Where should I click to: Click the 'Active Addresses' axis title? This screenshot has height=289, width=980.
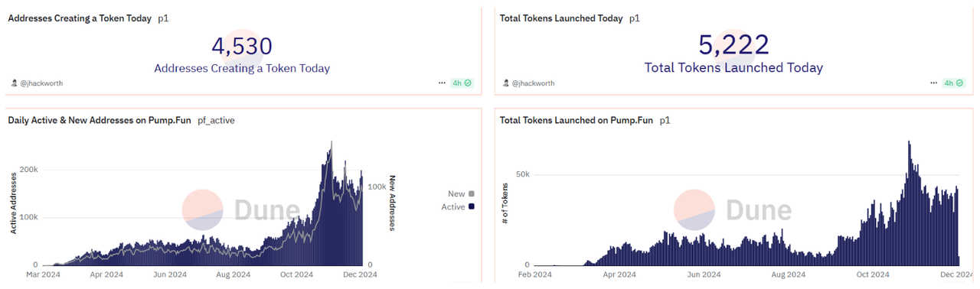13,204
